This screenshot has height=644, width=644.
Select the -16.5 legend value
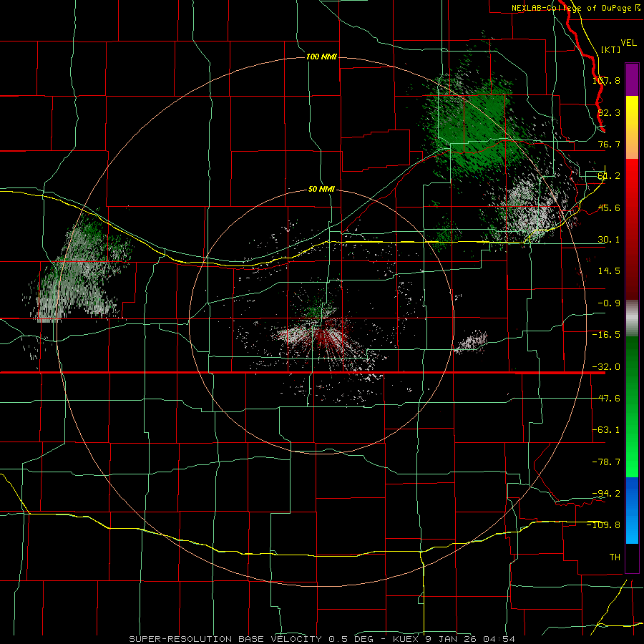coord(606,335)
